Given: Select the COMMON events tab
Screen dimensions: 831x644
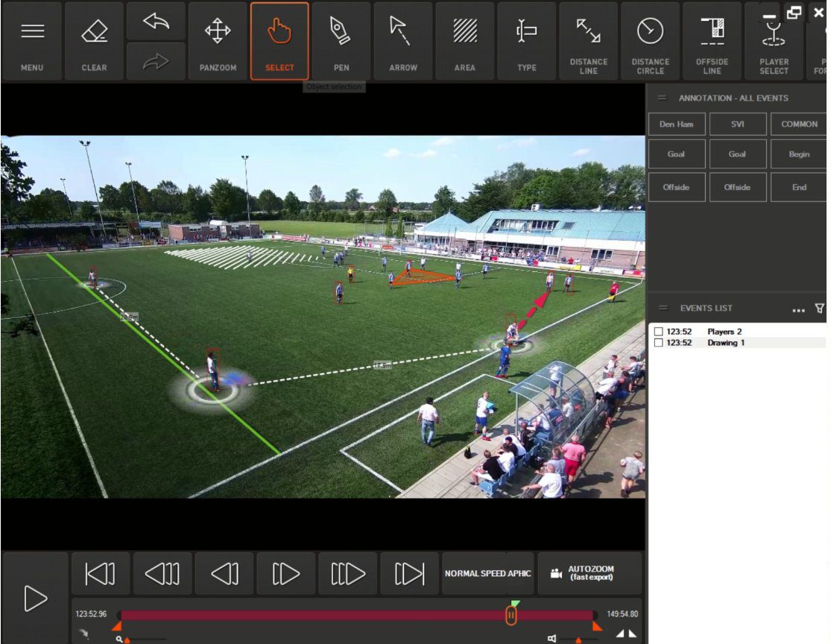Looking at the screenshot, I should [799, 124].
